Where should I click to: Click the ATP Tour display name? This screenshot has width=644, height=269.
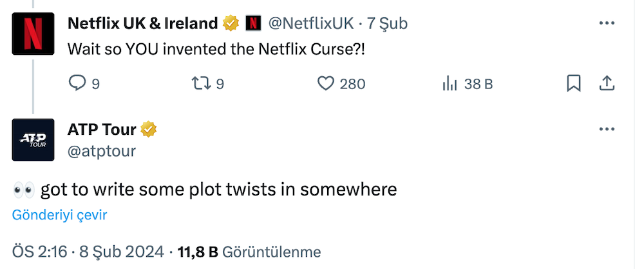click(102, 129)
